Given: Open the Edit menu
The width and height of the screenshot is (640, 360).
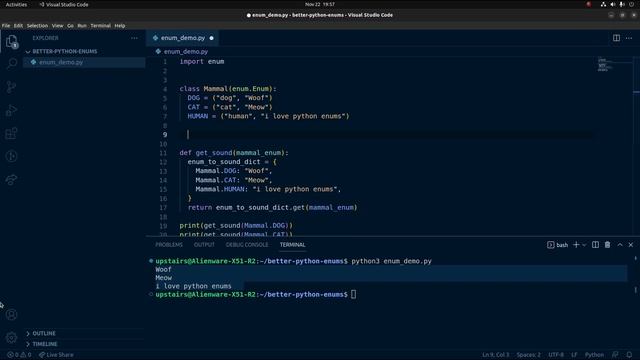Looking at the screenshot, I should point(18,25).
